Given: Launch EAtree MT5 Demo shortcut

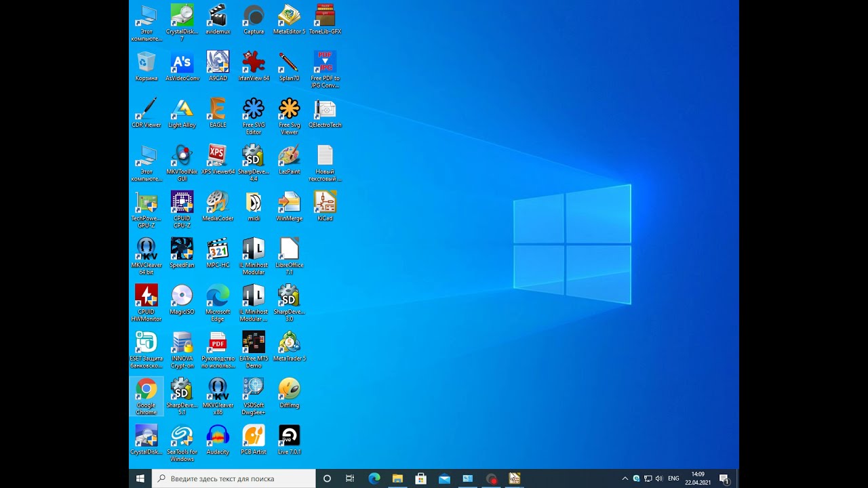Looking at the screenshot, I should click(x=254, y=350).
